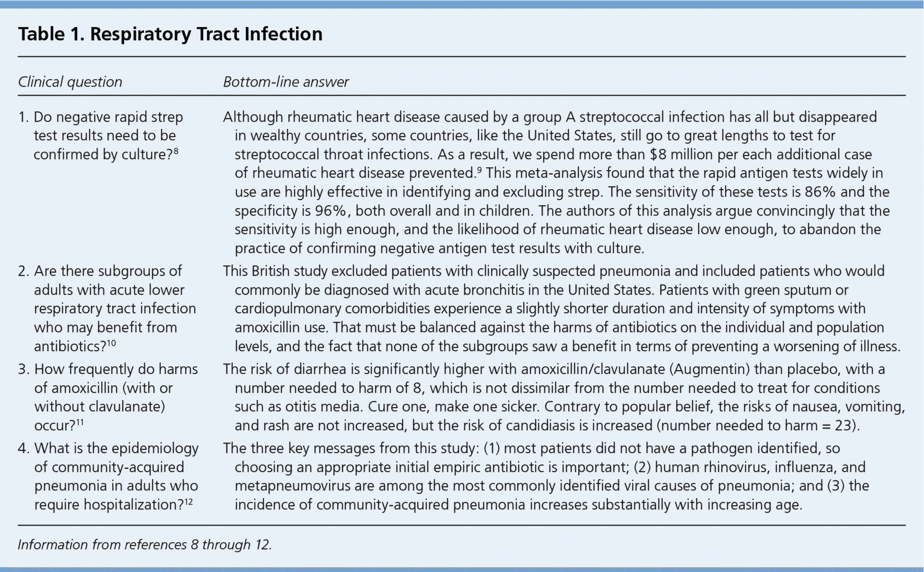Viewport: 924px width, 572px height.
Task: Open reference 10 superscript after 'antibiotics?'
Action: pyautogui.click(x=111, y=344)
